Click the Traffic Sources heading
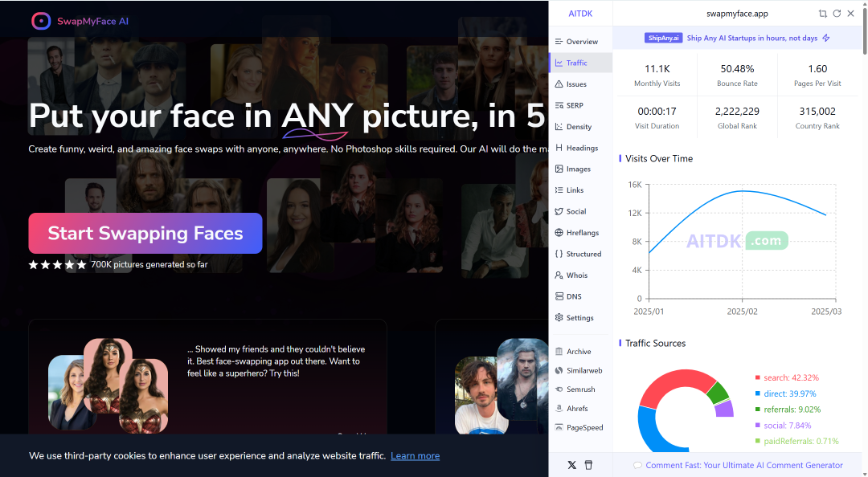 click(x=656, y=343)
